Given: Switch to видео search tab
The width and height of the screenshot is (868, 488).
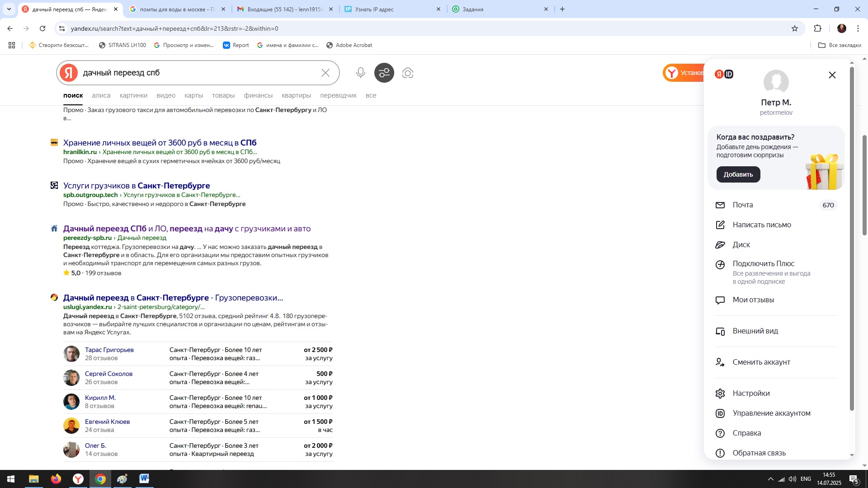Looking at the screenshot, I should (166, 95).
